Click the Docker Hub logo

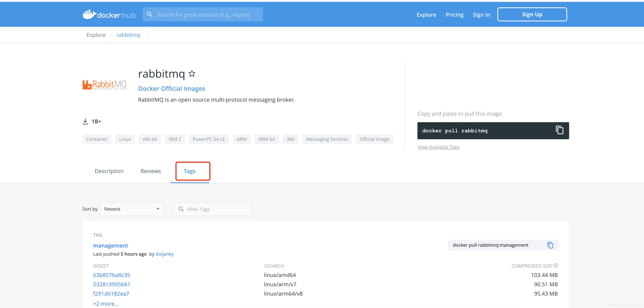[x=109, y=15]
